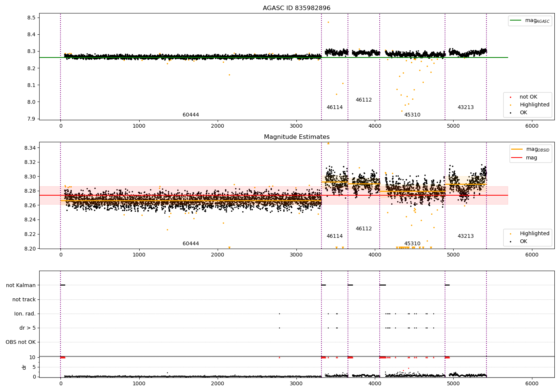Click the 10 tick on the dr axis
This screenshot has height=392, width=560.
[x=32, y=358]
